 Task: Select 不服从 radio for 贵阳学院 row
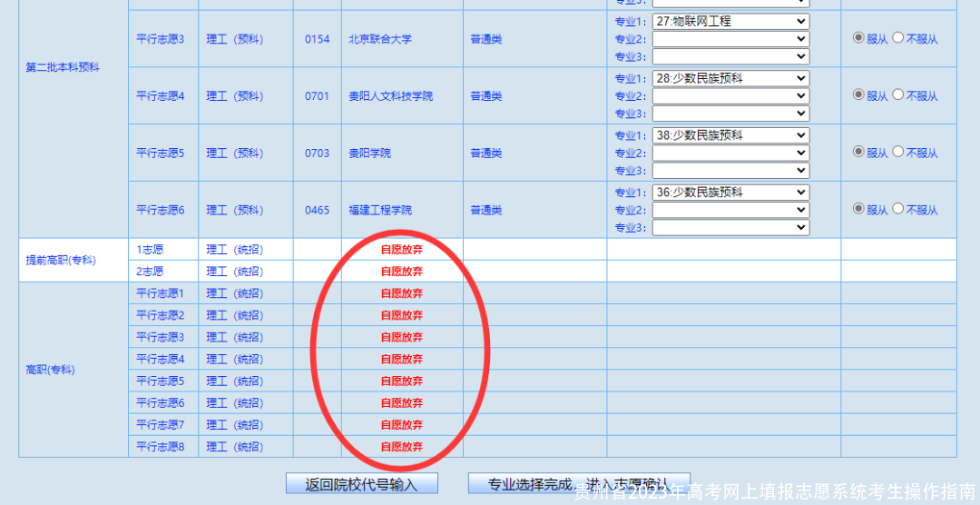898,152
